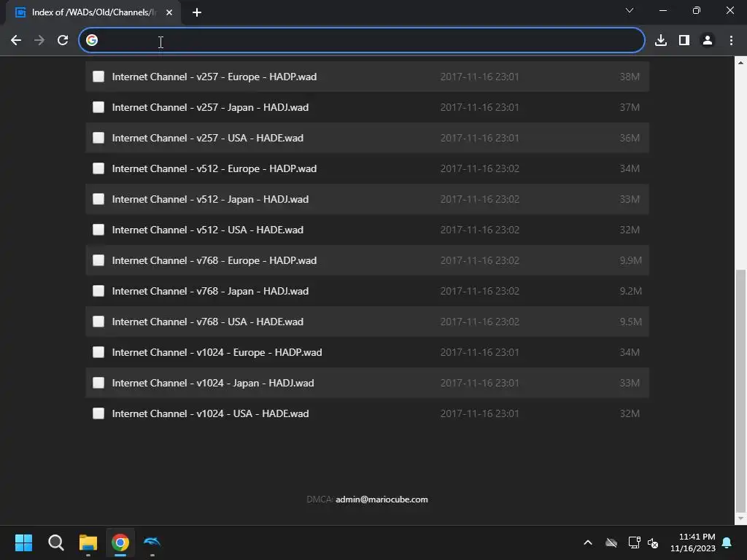Select Internet Channel - v1024 - Europe - HADP.wad
The width and height of the screenshot is (747, 560).
217,352
